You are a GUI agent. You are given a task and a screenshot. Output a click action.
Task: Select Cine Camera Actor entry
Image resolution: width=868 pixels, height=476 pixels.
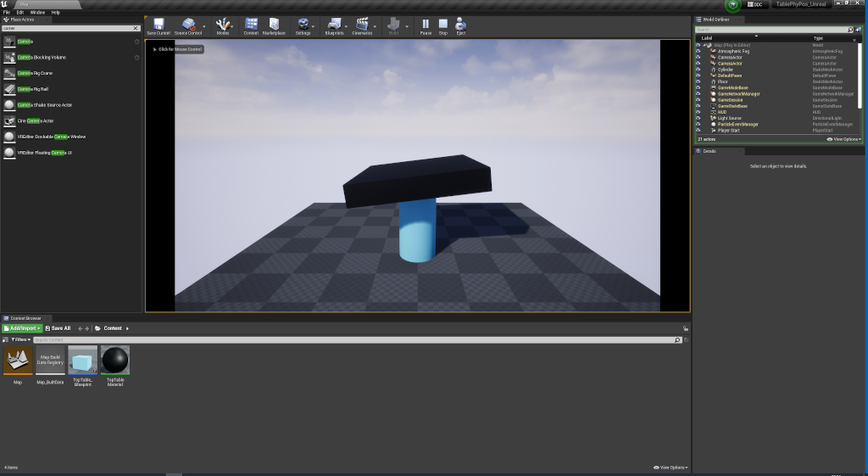[x=71, y=120]
